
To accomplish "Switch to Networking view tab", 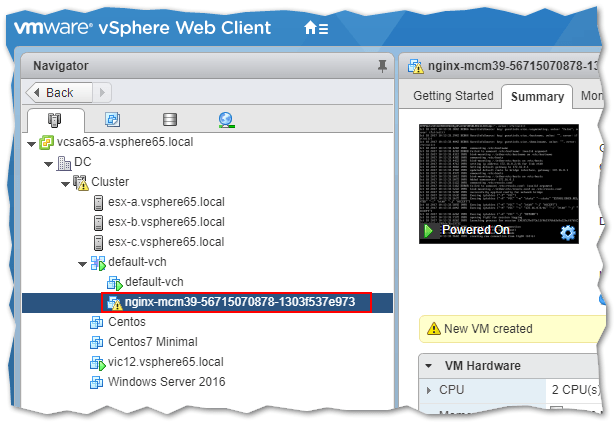I will 227,120.
